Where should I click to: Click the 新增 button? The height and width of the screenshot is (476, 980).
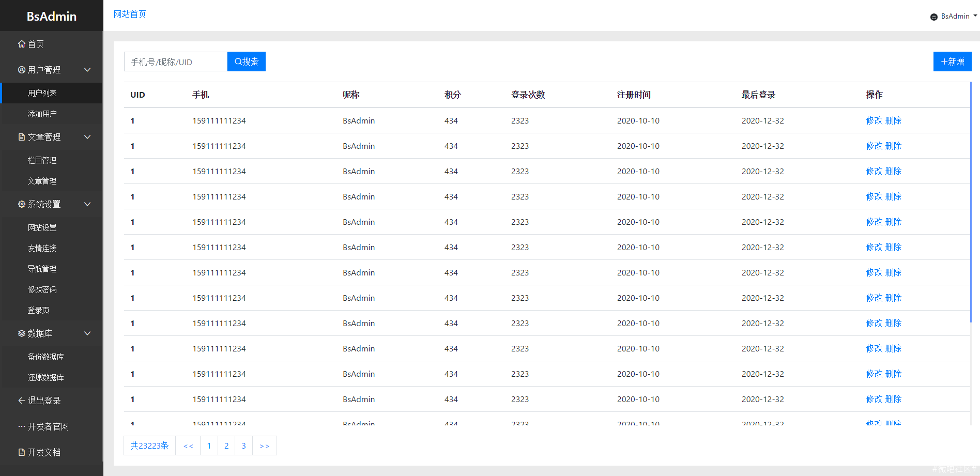click(952, 62)
